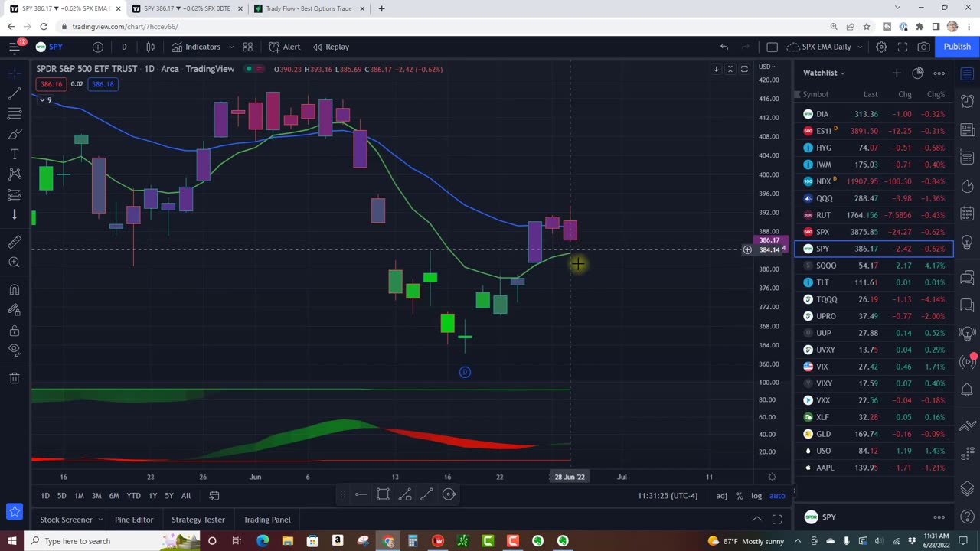Open the Watchlist more options menu

tap(939, 73)
